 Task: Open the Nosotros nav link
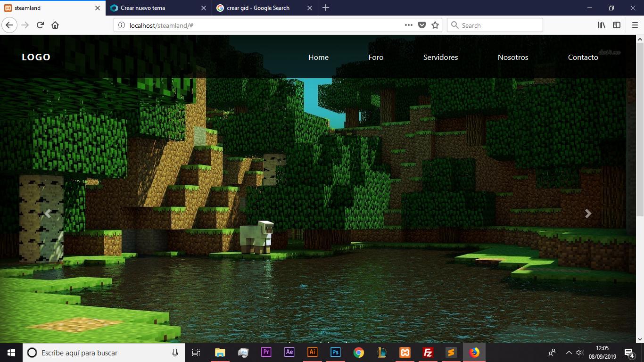tap(513, 57)
